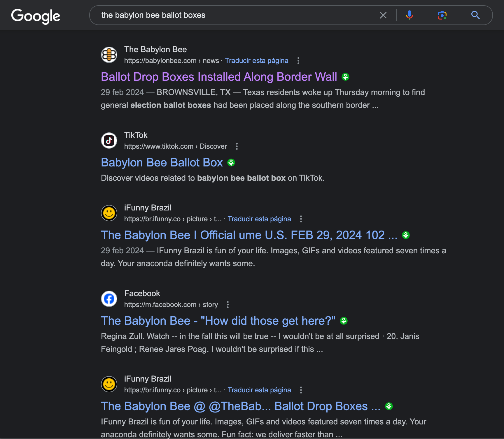The width and height of the screenshot is (504, 439).
Task: Click the TikTok favicon icon
Action: coord(109,141)
